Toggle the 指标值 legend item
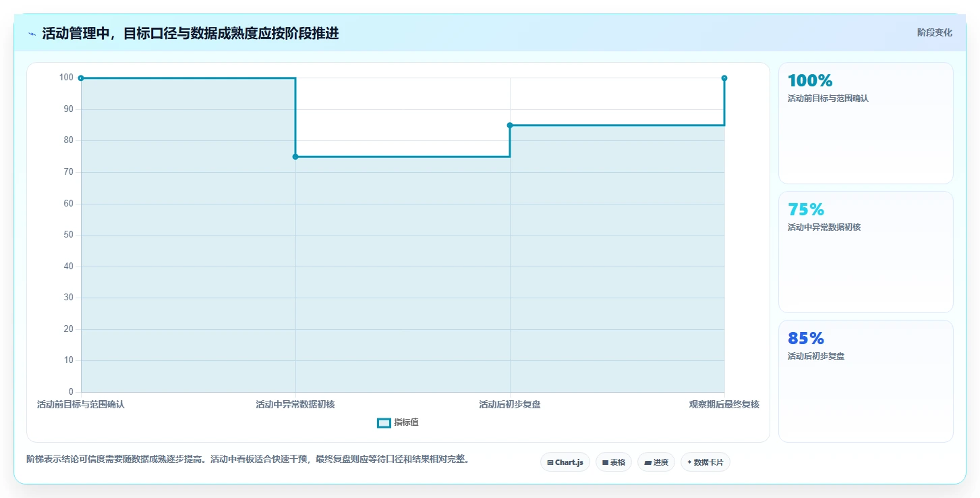 coord(398,422)
